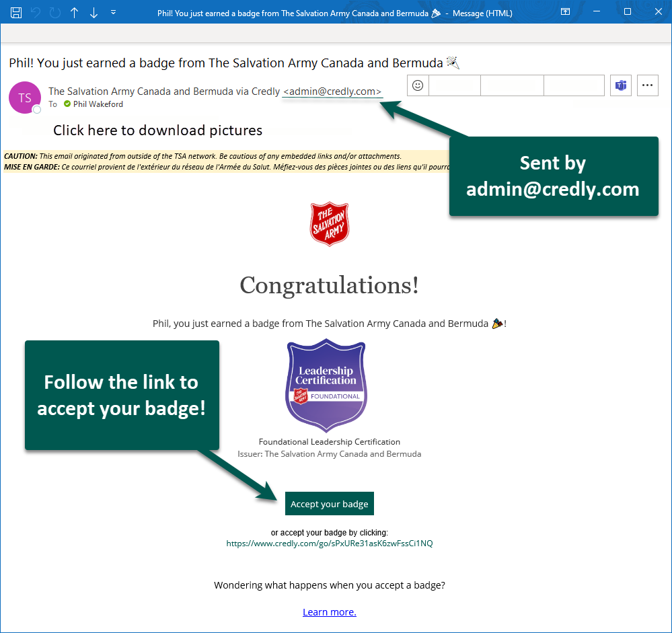Click the Accept your badge button

click(329, 504)
